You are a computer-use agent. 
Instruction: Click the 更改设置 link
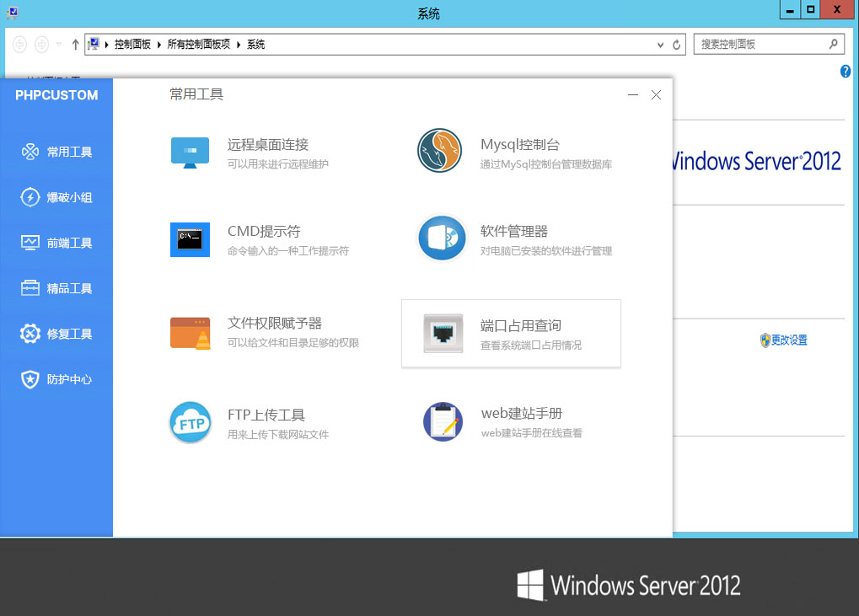pyautogui.click(x=789, y=340)
